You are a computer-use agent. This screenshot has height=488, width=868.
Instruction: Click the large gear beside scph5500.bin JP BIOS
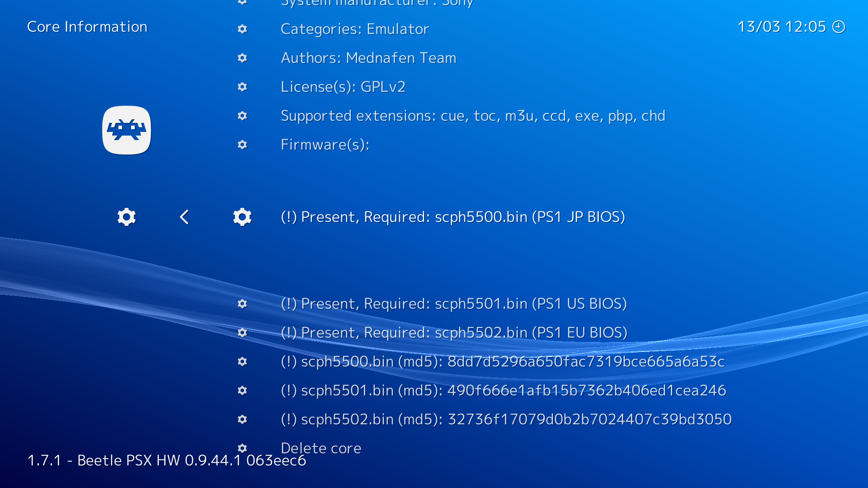tap(242, 217)
